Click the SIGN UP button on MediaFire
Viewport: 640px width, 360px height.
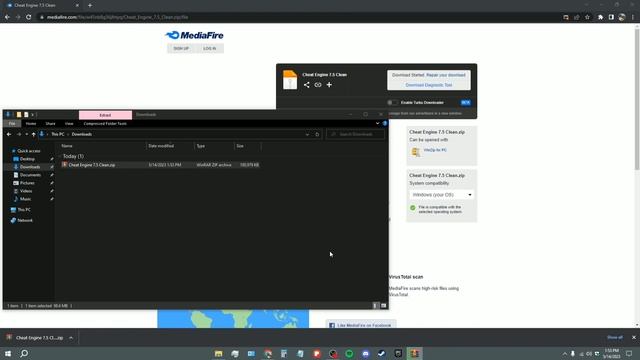click(181, 49)
